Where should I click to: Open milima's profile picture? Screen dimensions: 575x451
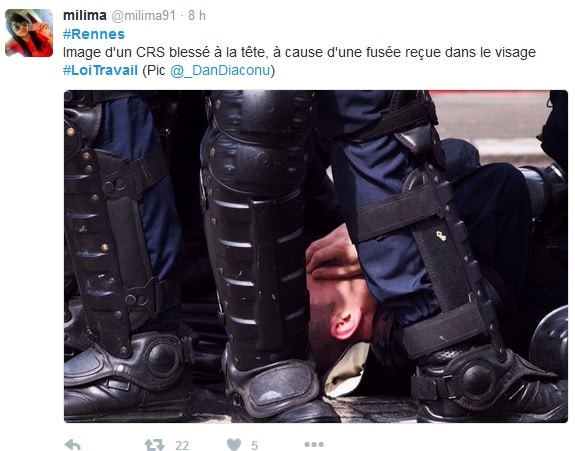(29, 33)
